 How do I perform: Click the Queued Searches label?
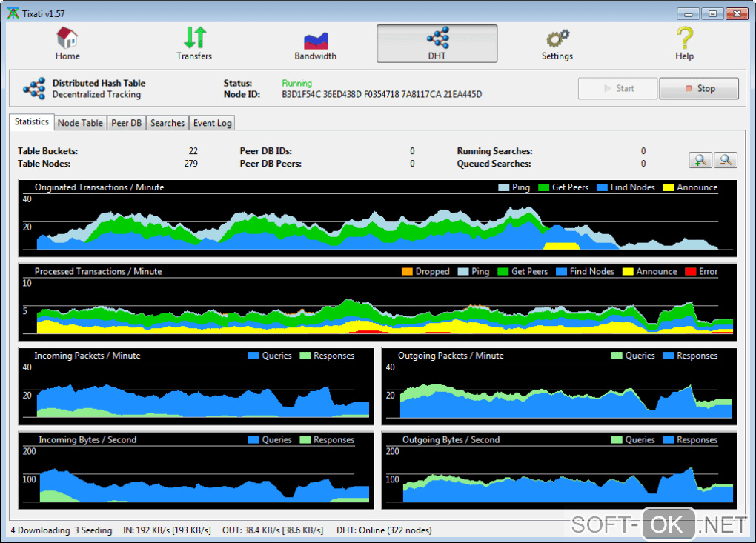coord(494,163)
